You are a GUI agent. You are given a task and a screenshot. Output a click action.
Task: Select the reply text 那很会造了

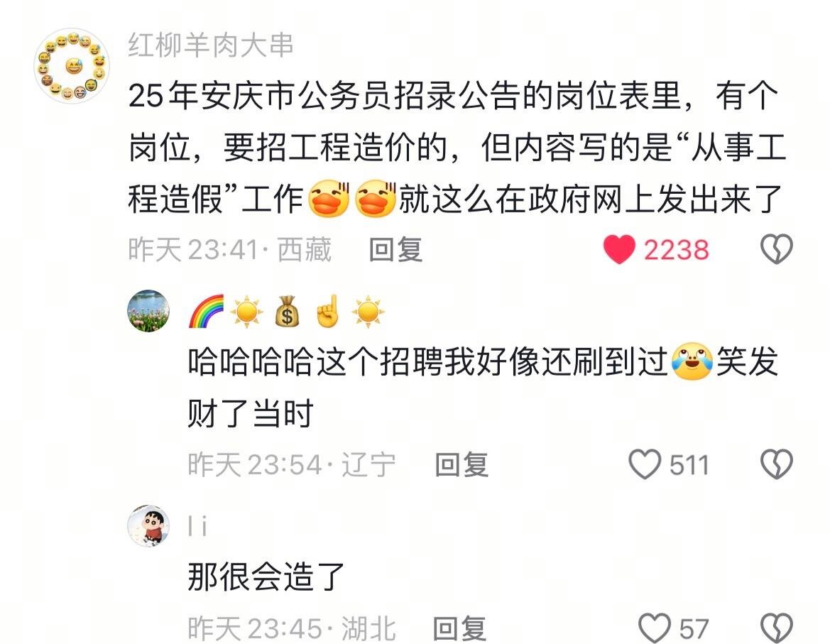266,577
